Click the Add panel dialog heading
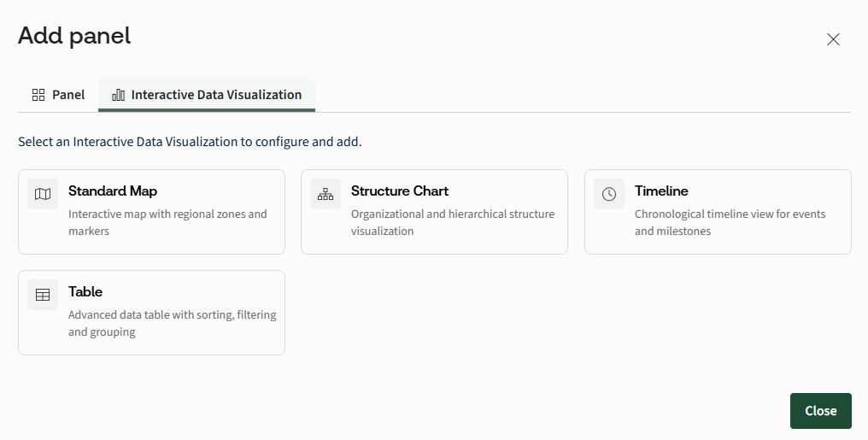 [74, 36]
